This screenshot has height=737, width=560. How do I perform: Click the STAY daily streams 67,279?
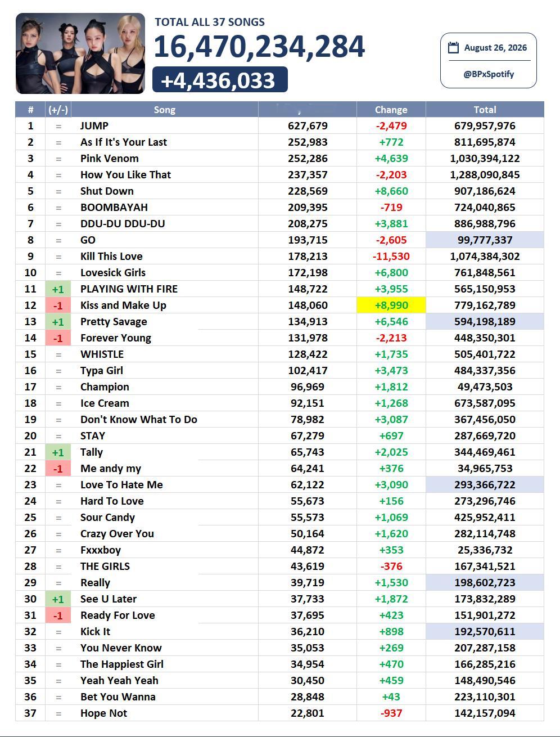point(308,436)
